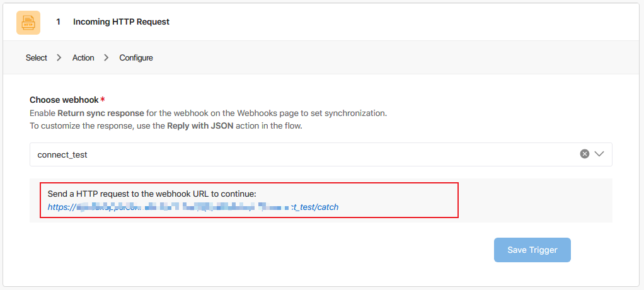
Task: Click the step number 1 label
Action: (x=59, y=22)
